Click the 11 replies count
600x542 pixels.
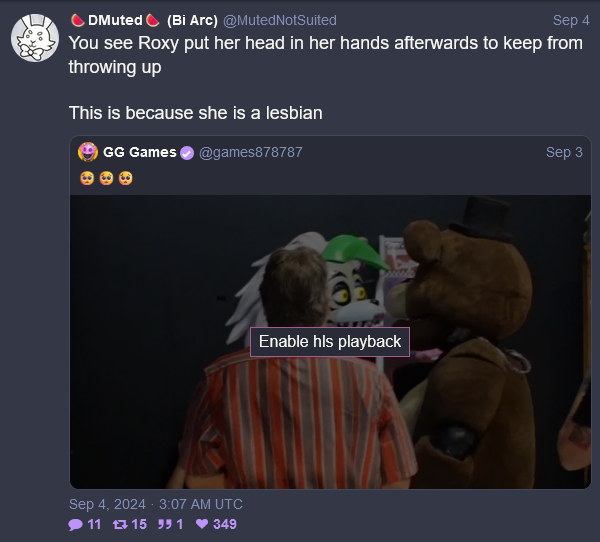tap(94, 524)
